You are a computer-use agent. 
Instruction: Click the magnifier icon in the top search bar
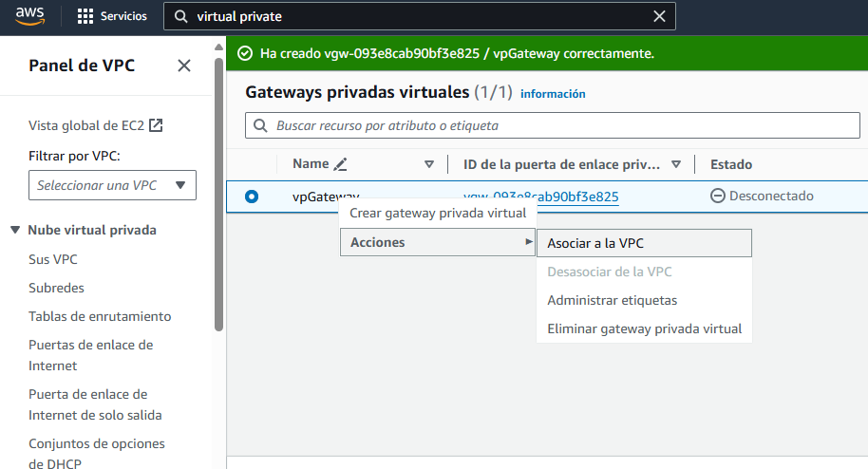(x=180, y=16)
